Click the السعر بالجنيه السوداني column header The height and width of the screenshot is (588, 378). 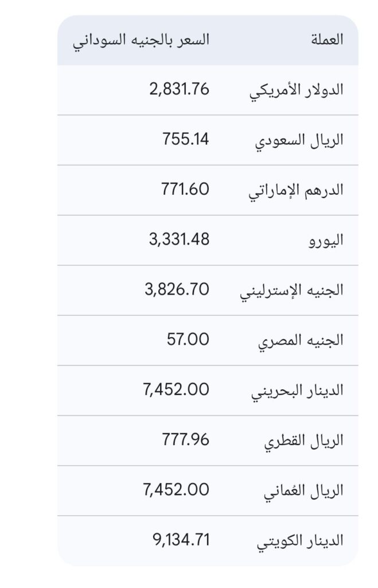(x=141, y=40)
